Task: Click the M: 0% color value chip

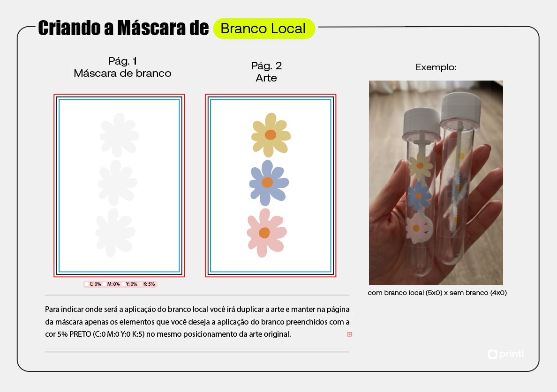Action: pos(112,284)
